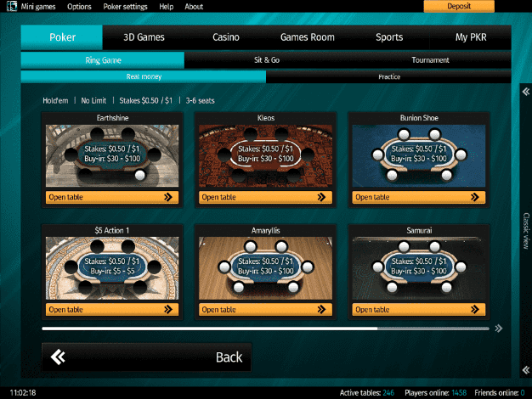Image resolution: width=532 pixels, height=399 pixels.
Task: Click the clock 11:02:18 in status bar
Action: click(23, 393)
